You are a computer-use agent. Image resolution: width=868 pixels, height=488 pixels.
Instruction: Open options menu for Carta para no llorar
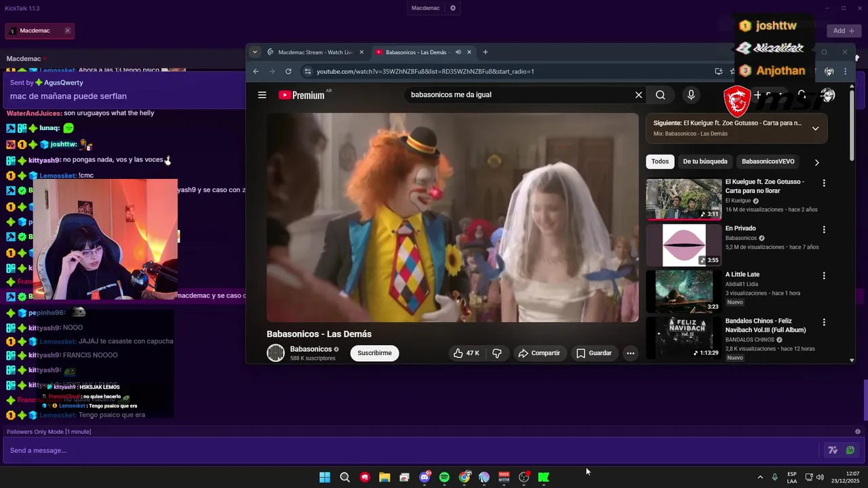pyautogui.click(x=824, y=183)
